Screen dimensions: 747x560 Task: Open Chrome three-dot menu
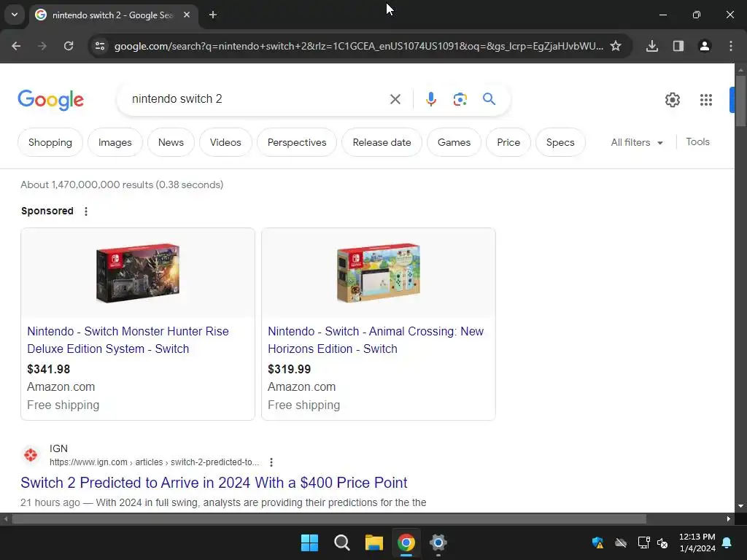pyautogui.click(x=731, y=46)
